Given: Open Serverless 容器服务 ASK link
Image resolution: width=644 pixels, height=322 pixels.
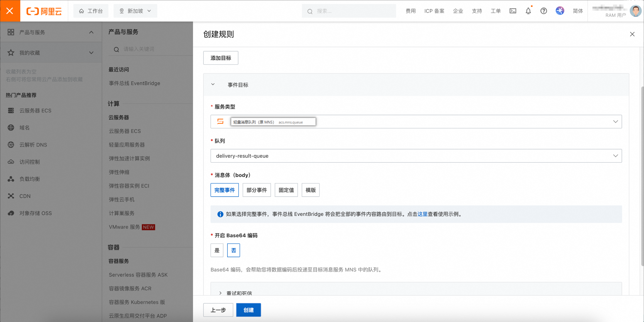Looking at the screenshot, I should [138, 275].
